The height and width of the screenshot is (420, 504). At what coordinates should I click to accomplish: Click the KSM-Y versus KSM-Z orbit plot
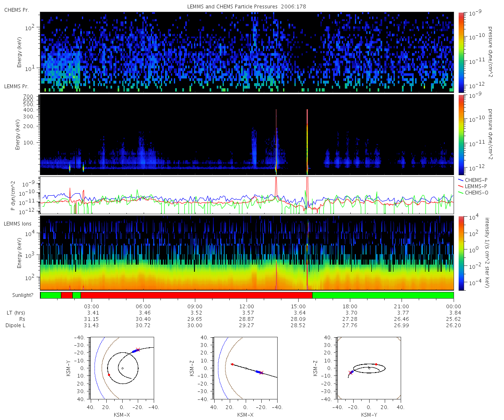coord(369,368)
